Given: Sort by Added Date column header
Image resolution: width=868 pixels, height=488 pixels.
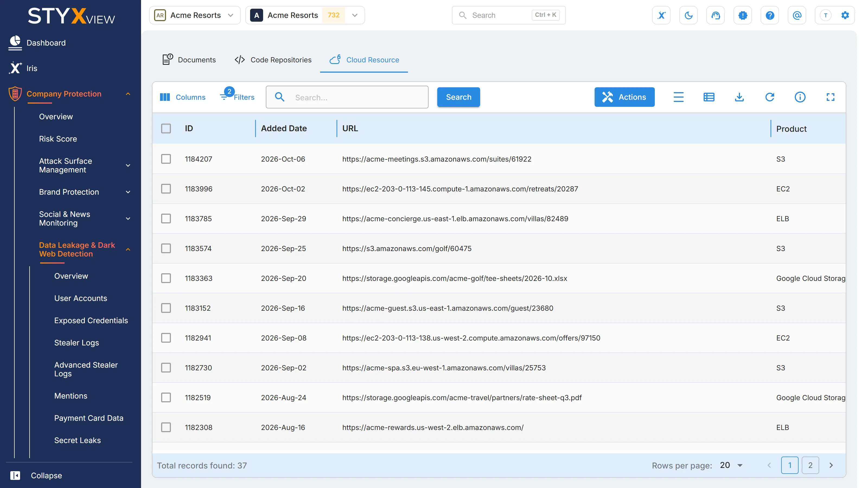Looking at the screenshot, I should pyautogui.click(x=284, y=128).
